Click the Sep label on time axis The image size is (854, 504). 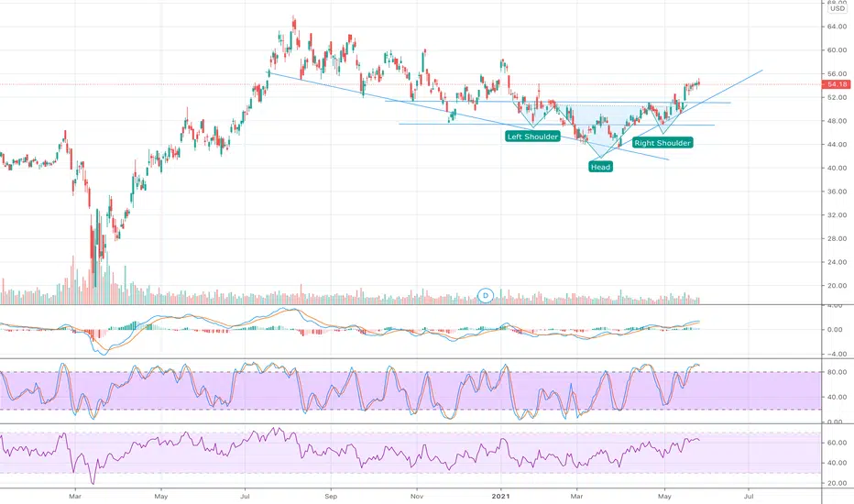[331, 497]
